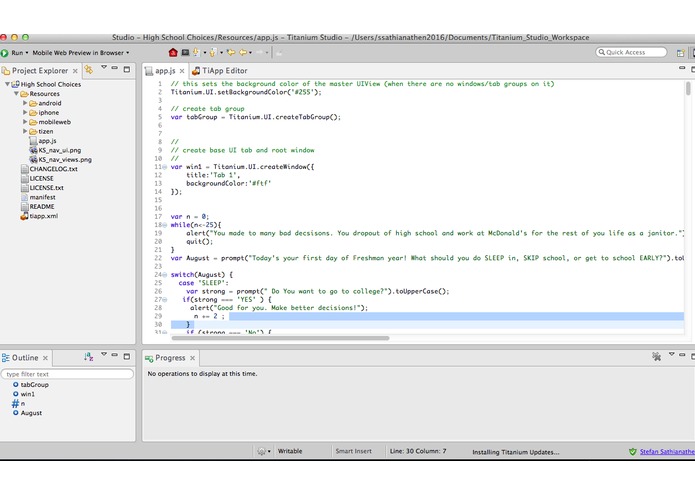Click the Quick Access search field
The image size is (695, 494).
point(631,52)
